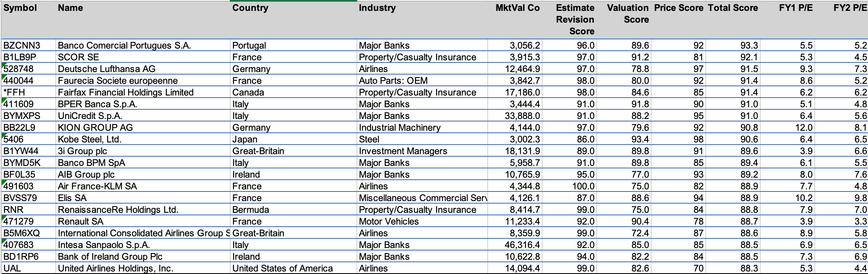Click the Estimate Revision Score header

click(569, 20)
